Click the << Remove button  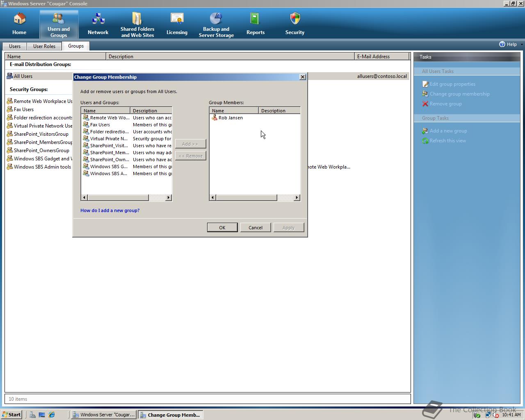pyautogui.click(x=190, y=156)
